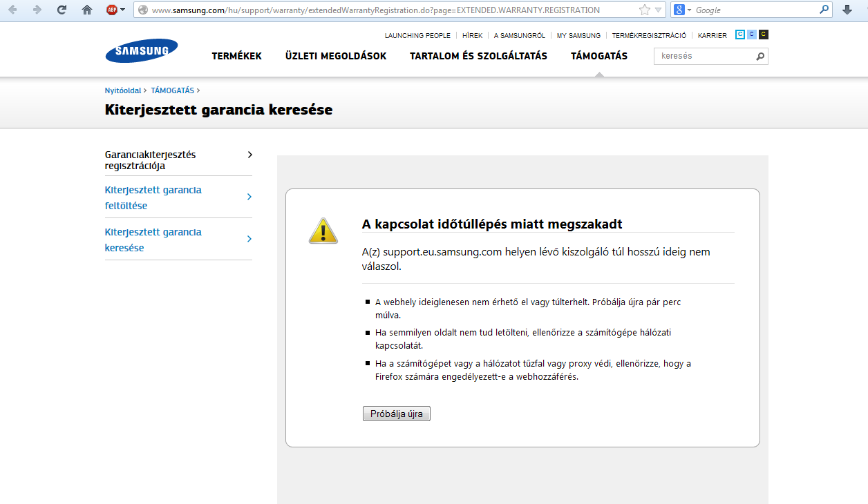This screenshot has width=868, height=504.
Task: Open the TERMÉKREGISZTRÁCIÓ link
Action: tap(649, 35)
